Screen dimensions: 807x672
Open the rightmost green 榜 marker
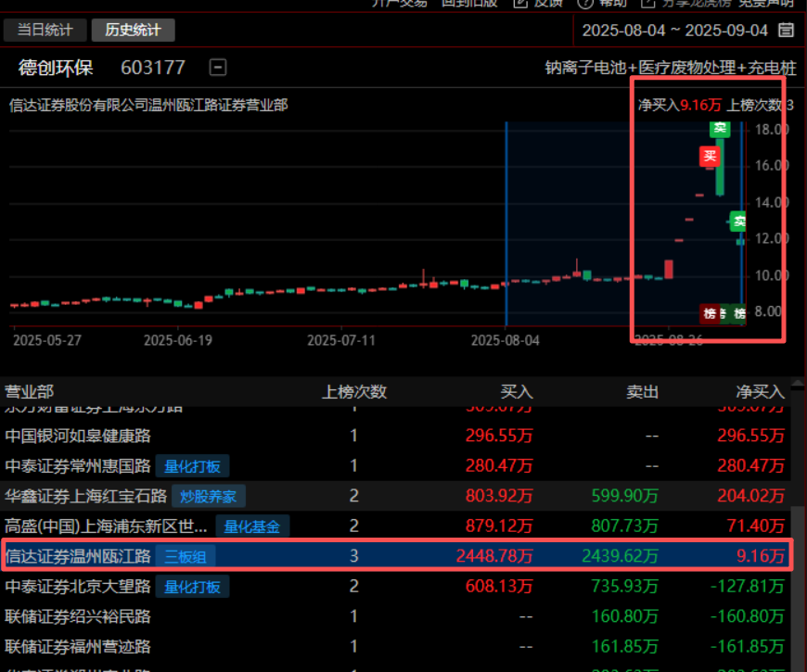point(739,313)
